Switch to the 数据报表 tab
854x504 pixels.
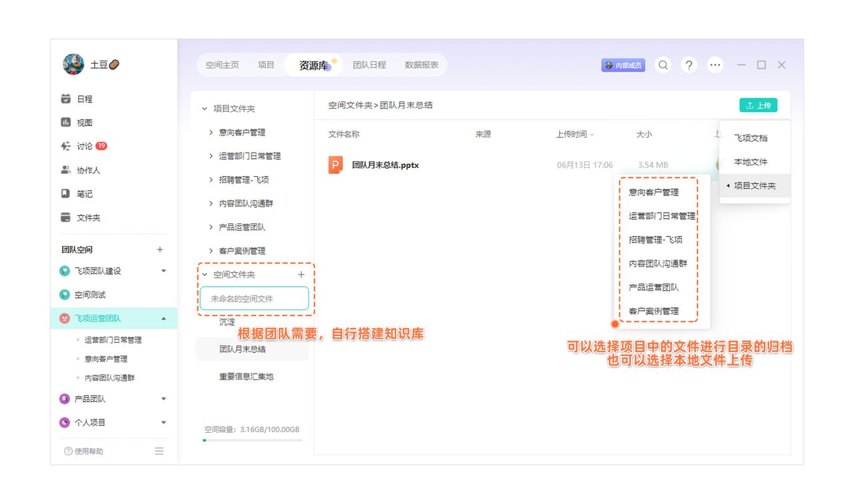(x=422, y=65)
